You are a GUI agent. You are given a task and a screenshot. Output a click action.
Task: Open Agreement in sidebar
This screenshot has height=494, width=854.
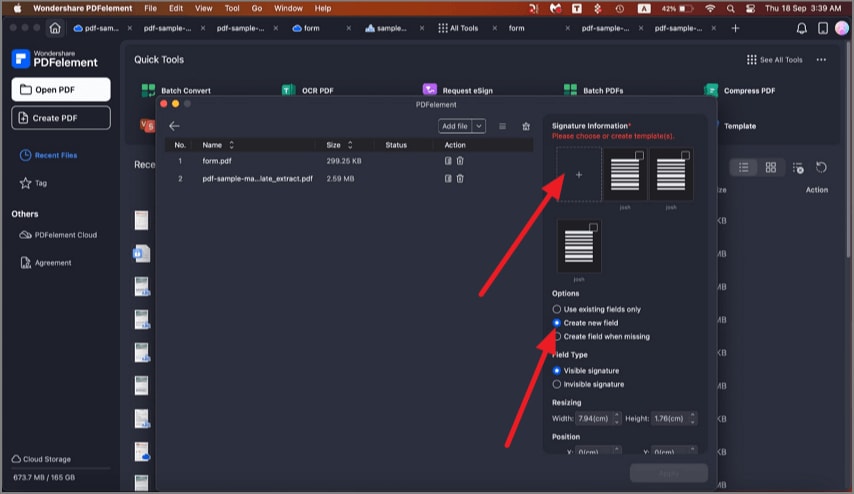point(46,263)
